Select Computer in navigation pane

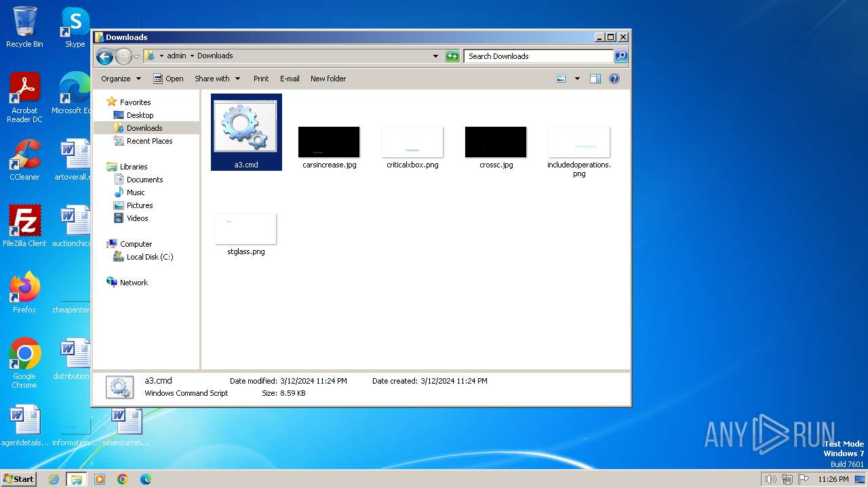[x=129, y=244]
